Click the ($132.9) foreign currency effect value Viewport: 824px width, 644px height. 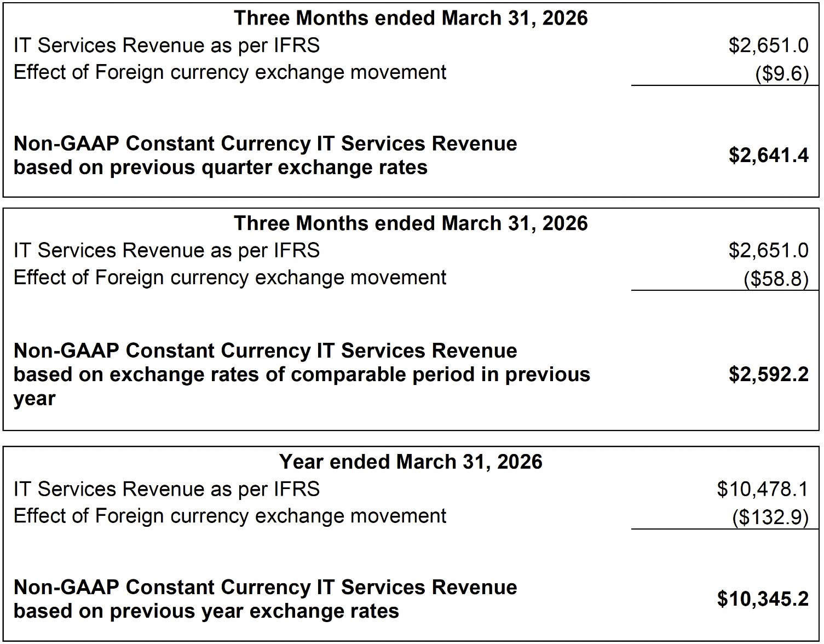[x=770, y=517]
